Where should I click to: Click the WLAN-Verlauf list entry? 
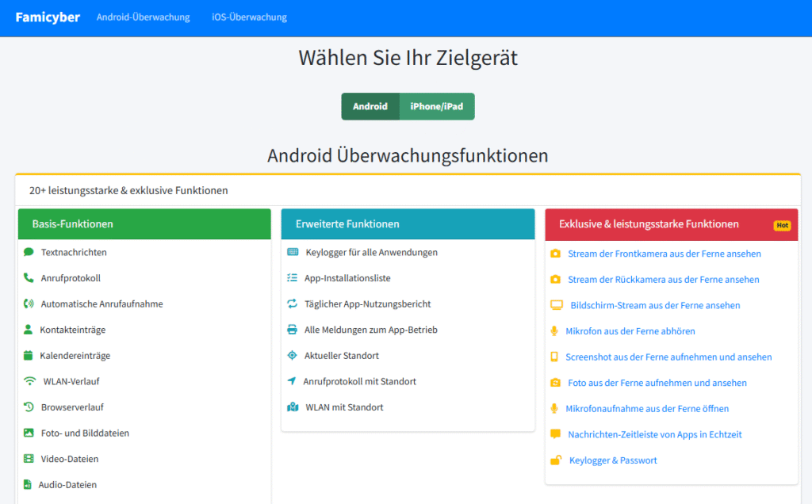coord(71,381)
